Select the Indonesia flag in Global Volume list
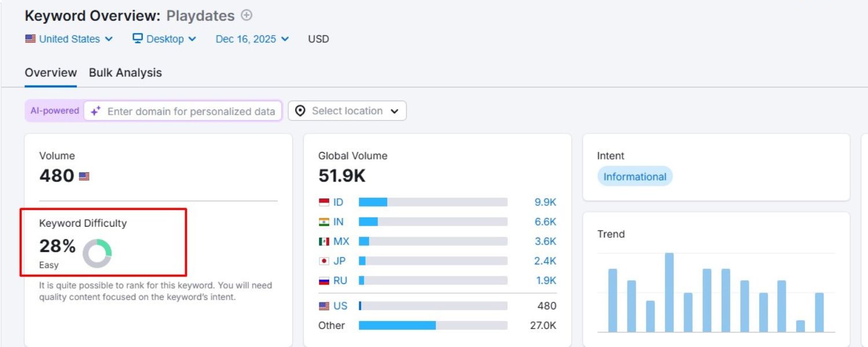Screen dimensions: 868x347 [x=324, y=202]
